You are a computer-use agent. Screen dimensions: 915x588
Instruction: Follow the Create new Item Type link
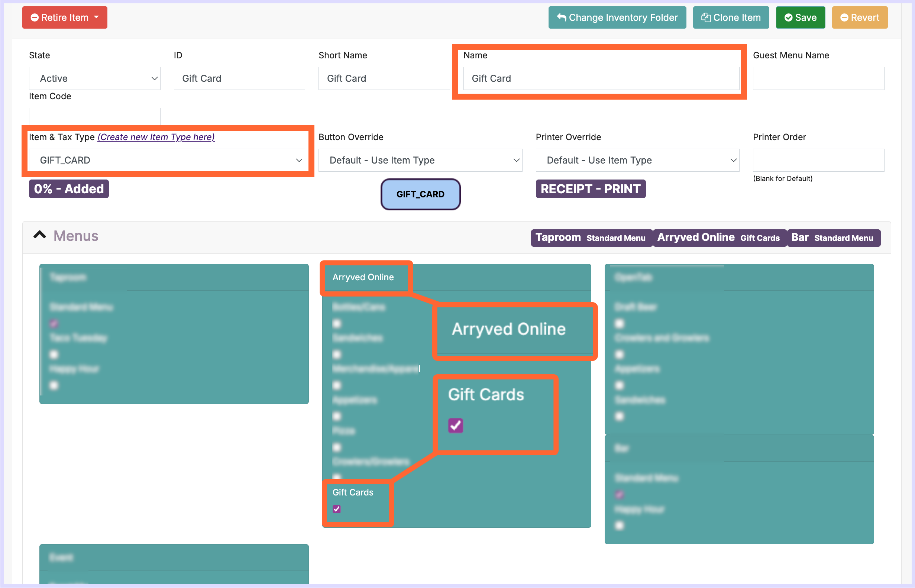pos(156,137)
